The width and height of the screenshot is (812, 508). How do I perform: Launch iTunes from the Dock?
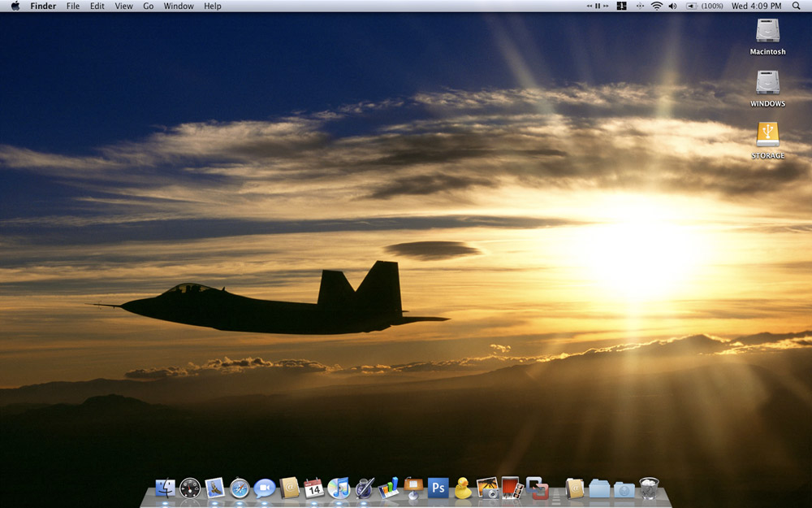(339, 488)
